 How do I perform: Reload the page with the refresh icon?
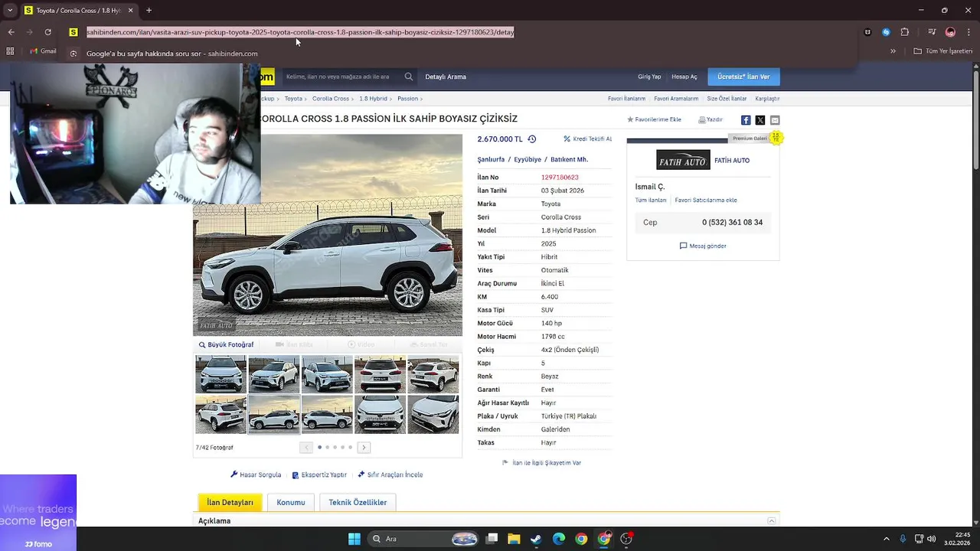click(47, 32)
